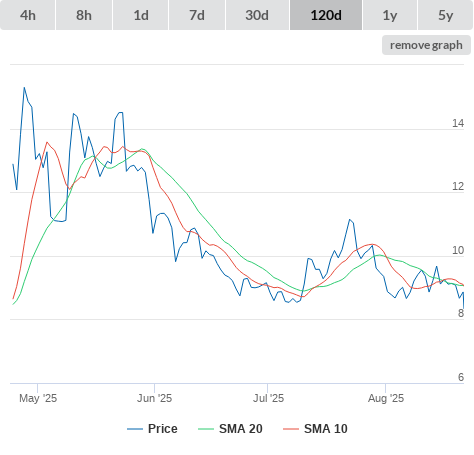Switch to the 4h time range tab

click(x=28, y=15)
